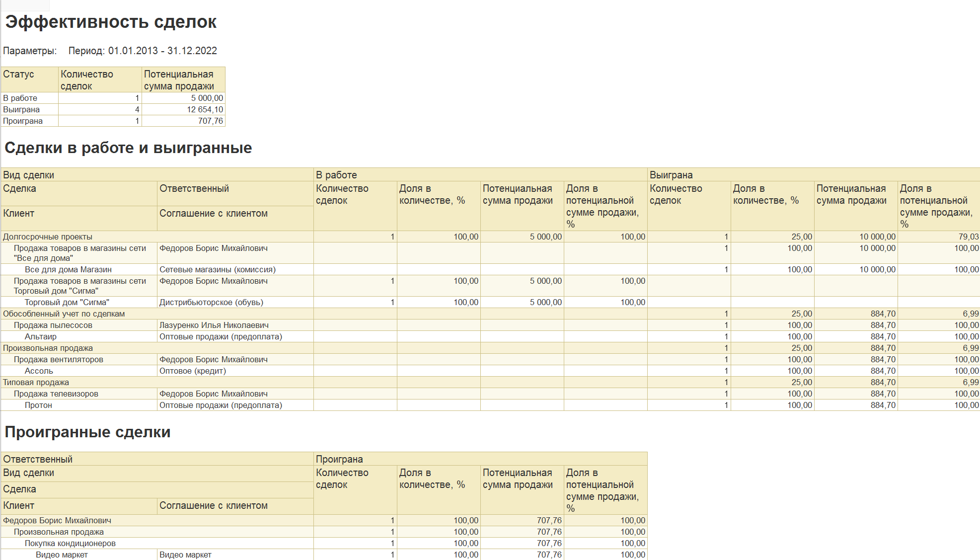
Task: Click the report title "Эффективность сделок"
Action: (x=111, y=22)
